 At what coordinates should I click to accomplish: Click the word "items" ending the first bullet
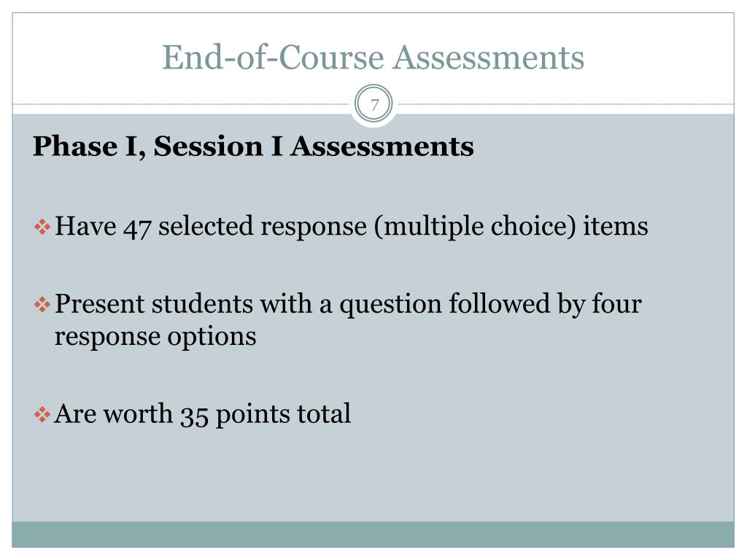(x=616, y=226)
